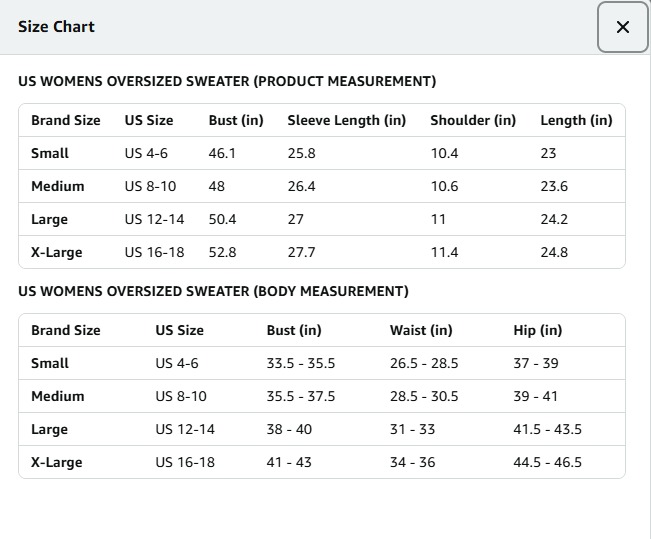Select the Product Measurement table heading
This screenshot has width=651, height=539.
(x=227, y=81)
